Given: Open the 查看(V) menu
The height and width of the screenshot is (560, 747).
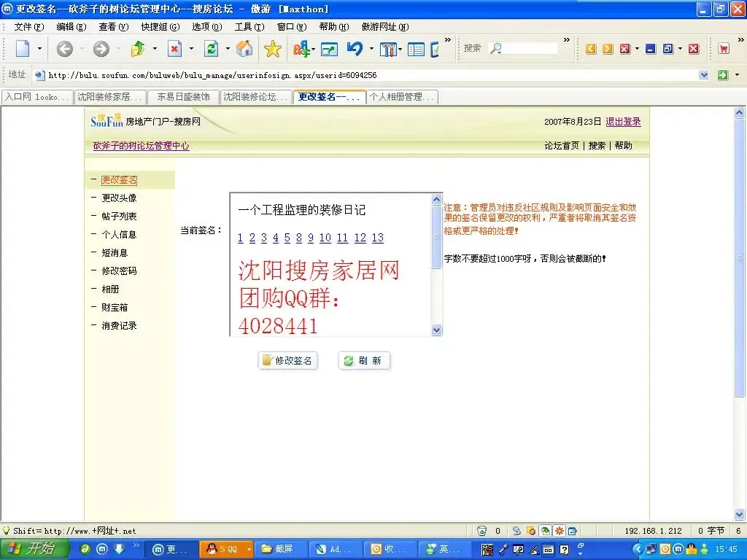Looking at the screenshot, I should [x=113, y=27].
